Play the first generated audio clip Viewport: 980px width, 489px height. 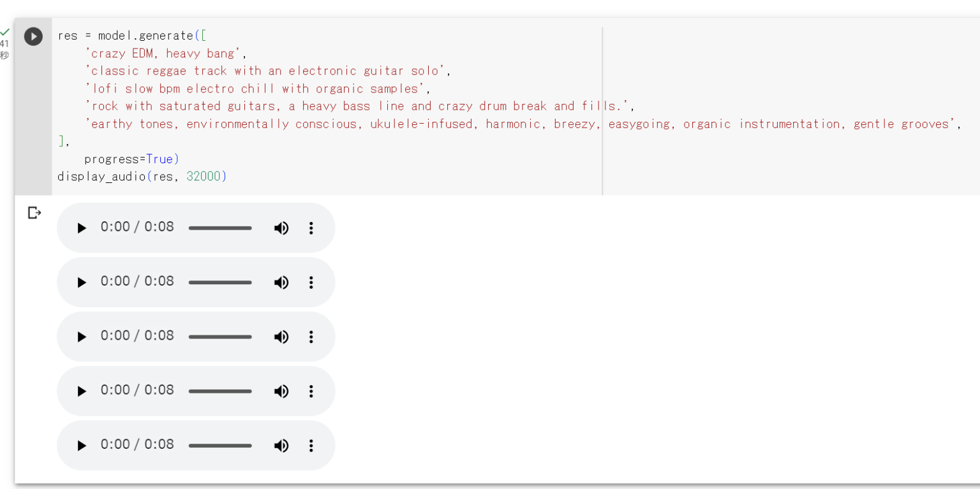81,228
